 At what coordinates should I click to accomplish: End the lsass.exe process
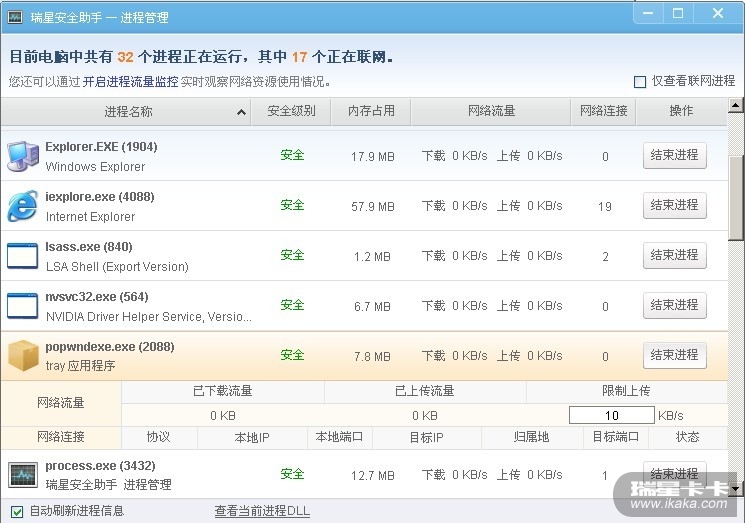click(675, 255)
